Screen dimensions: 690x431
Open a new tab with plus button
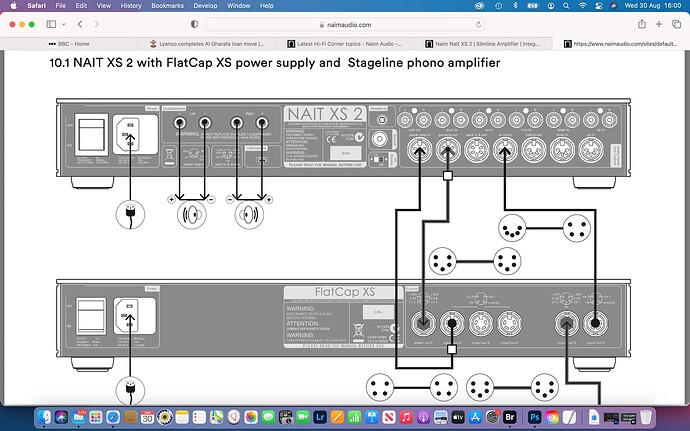(659, 24)
